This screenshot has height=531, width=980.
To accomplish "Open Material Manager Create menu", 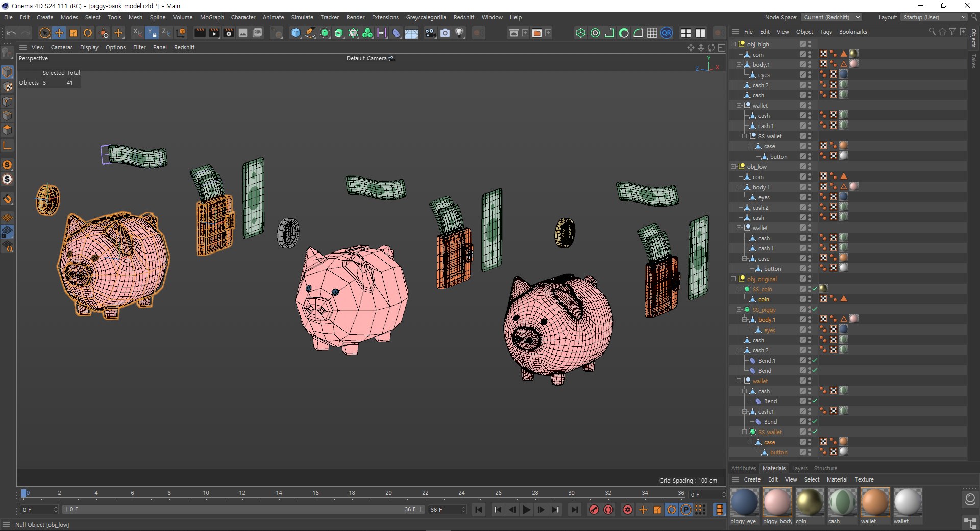I will [752, 479].
